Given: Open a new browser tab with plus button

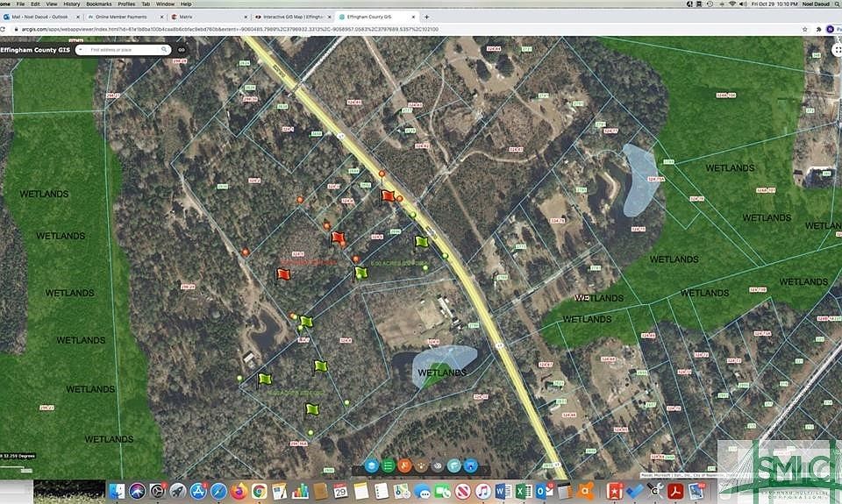Looking at the screenshot, I should click(426, 17).
